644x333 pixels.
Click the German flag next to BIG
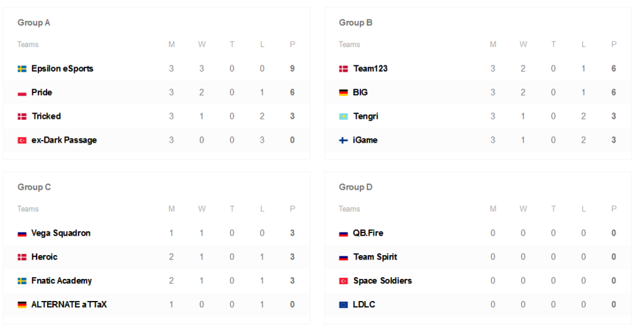tap(343, 92)
